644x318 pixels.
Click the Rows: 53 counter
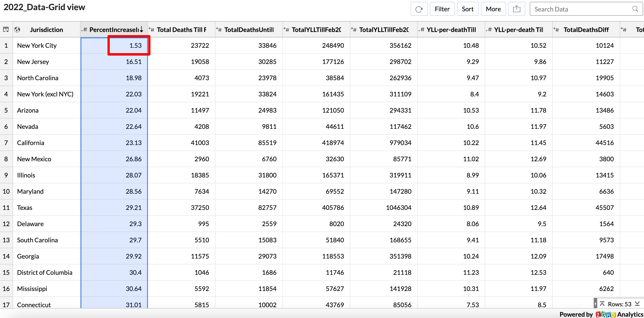click(x=619, y=304)
